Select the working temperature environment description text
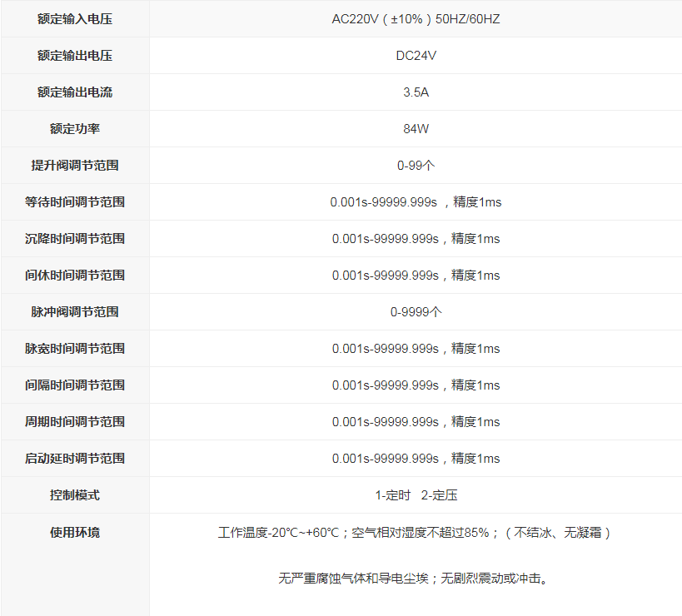The width and height of the screenshot is (682, 616). click(415, 531)
